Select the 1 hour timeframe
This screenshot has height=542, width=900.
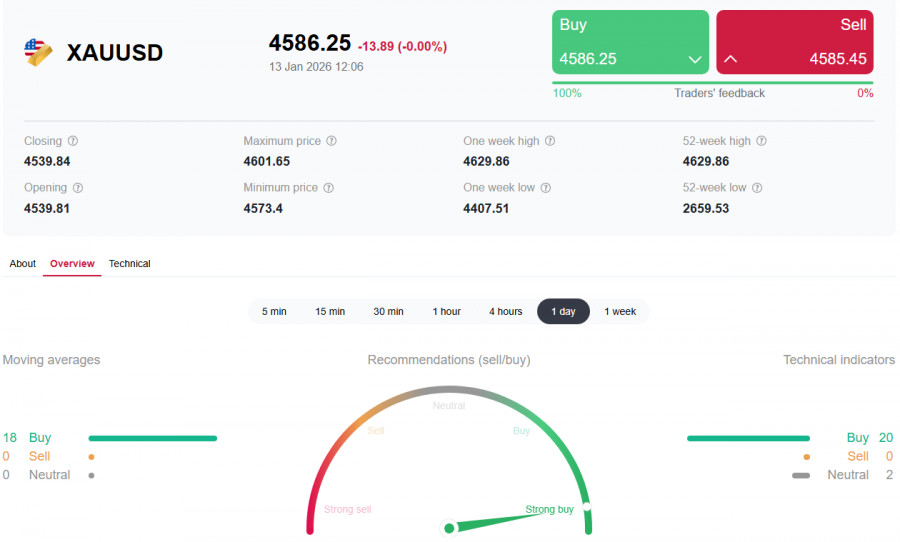[x=447, y=311]
